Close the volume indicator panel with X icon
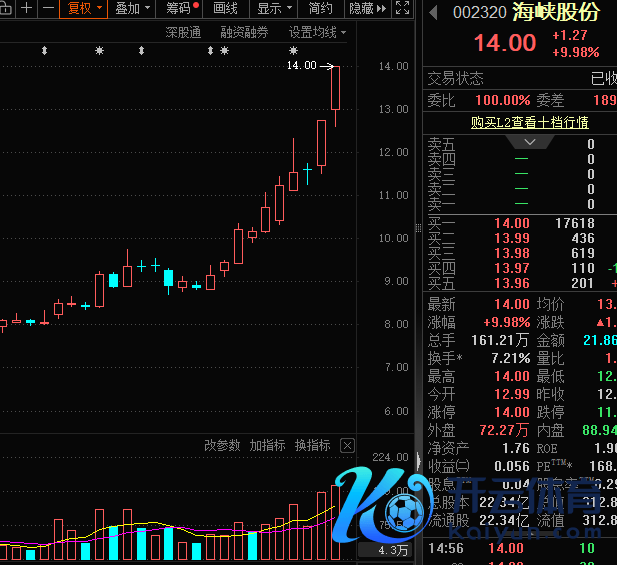 pos(347,445)
